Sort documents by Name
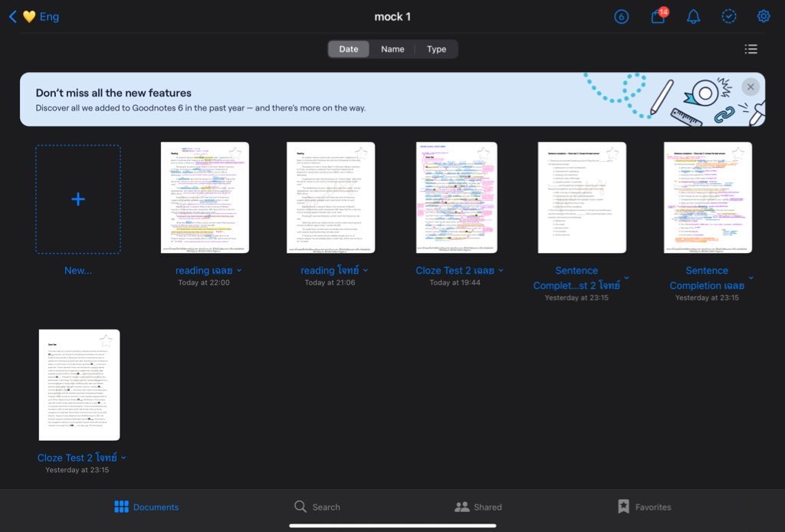Viewport: 785px width, 532px height. [392, 49]
